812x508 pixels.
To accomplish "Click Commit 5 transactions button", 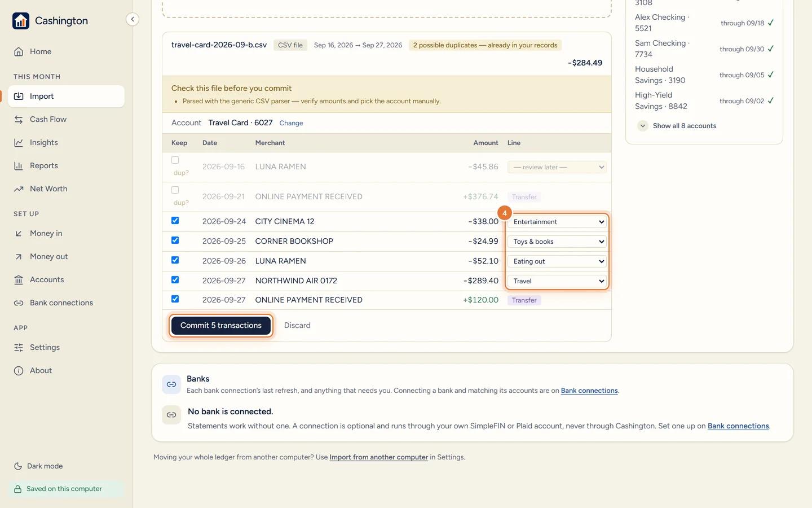I will pyautogui.click(x=221, y=326).
